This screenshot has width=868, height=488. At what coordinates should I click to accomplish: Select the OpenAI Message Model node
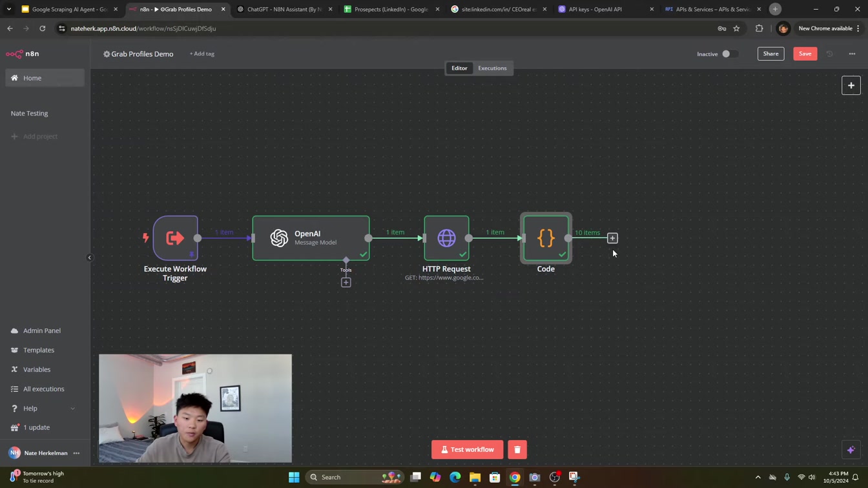coord(311,238)
